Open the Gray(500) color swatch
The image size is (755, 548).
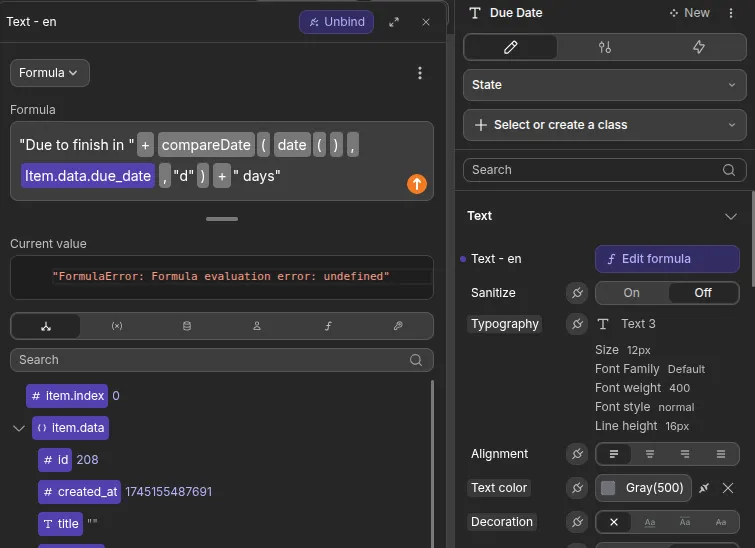[x=643, y=488]
